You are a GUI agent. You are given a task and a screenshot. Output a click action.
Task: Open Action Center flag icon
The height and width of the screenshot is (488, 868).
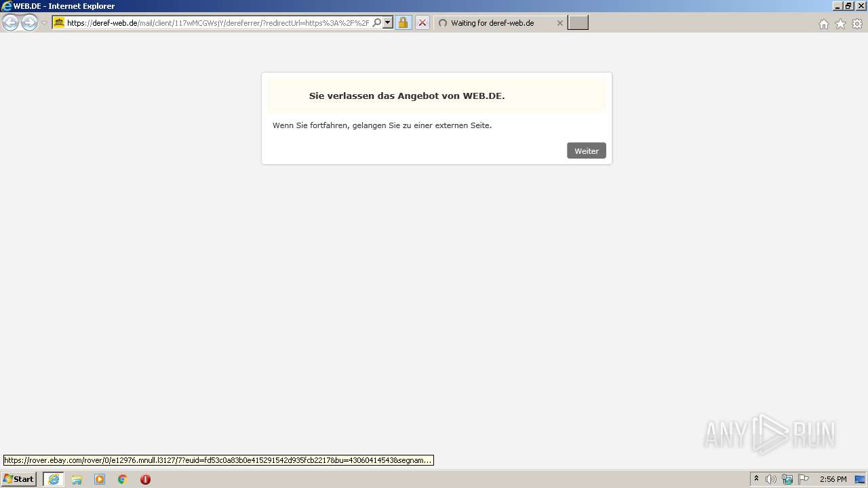pos(804,479)
